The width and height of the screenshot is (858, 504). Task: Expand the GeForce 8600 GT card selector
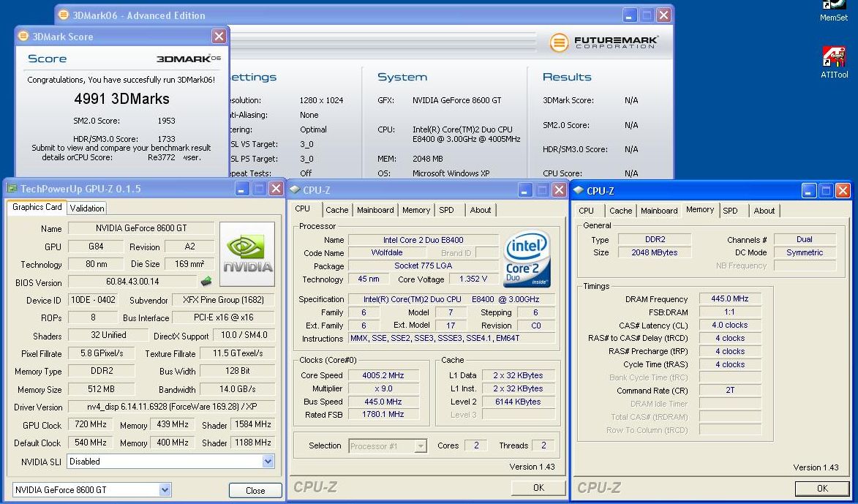[x=165, y=490]
